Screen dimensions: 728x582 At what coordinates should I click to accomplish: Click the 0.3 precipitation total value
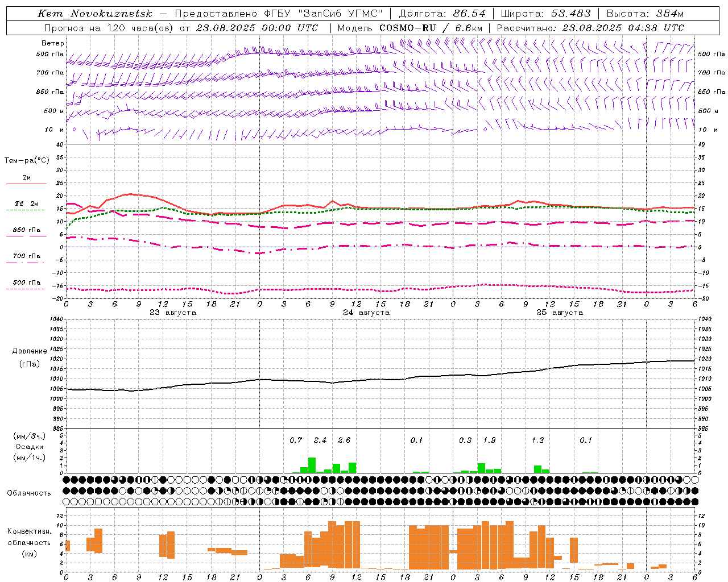465,440
